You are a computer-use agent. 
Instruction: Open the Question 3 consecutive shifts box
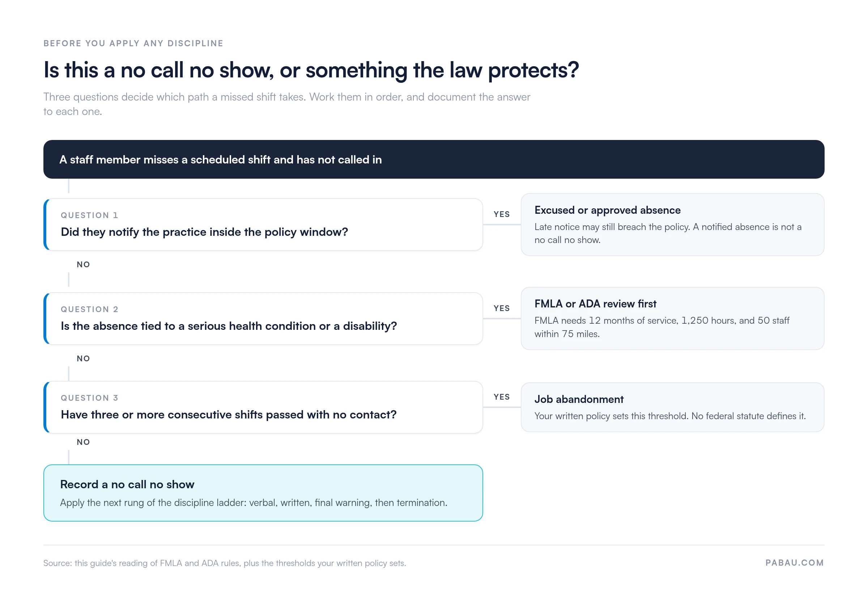click(263, 407)
